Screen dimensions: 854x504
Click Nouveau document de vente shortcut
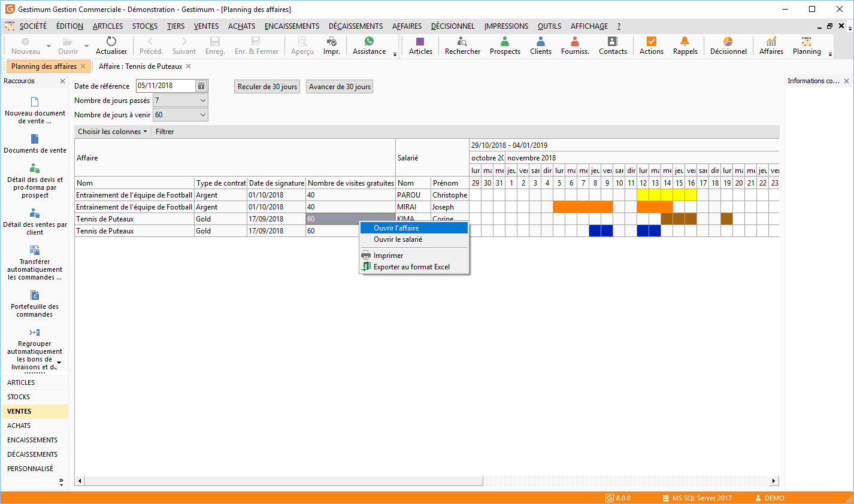(35, 110)
